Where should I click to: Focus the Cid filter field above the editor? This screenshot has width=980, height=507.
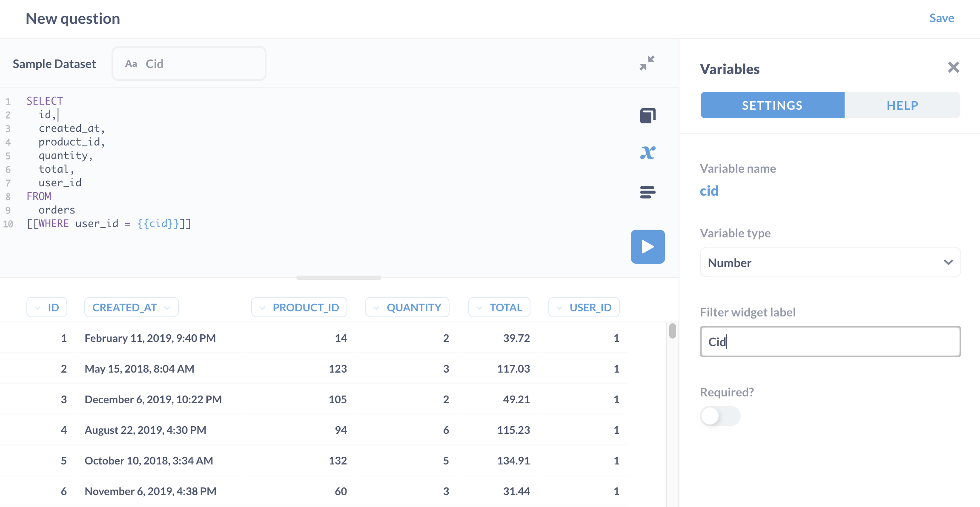point(189,63)
